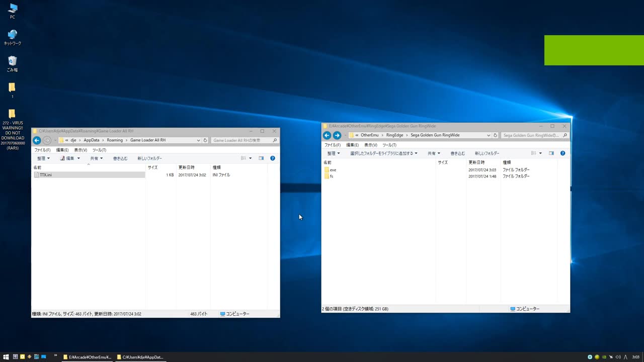Expand address history in Sega Golden Gun window
Image resolution: width=644 pixels, height=362 pixels.
pos(489,135)
